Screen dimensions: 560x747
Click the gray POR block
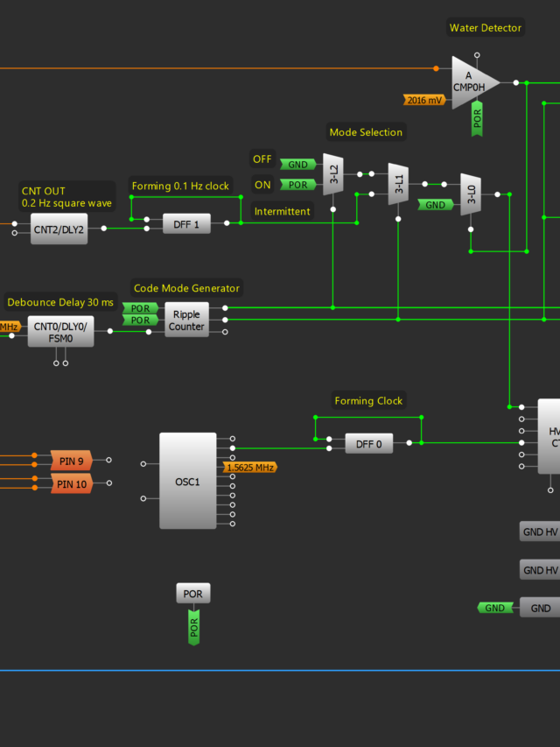point(193,594)
